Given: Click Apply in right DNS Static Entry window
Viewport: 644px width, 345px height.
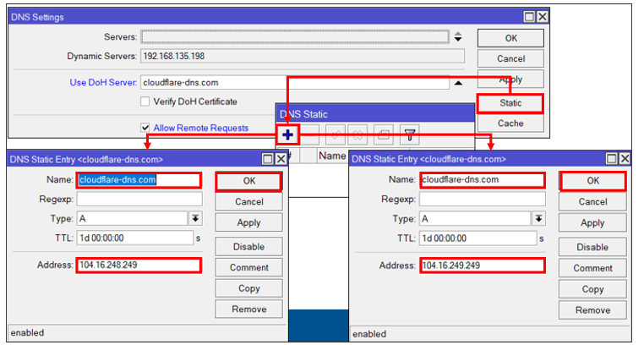Looking at the screenshot, I should [592, 223].
